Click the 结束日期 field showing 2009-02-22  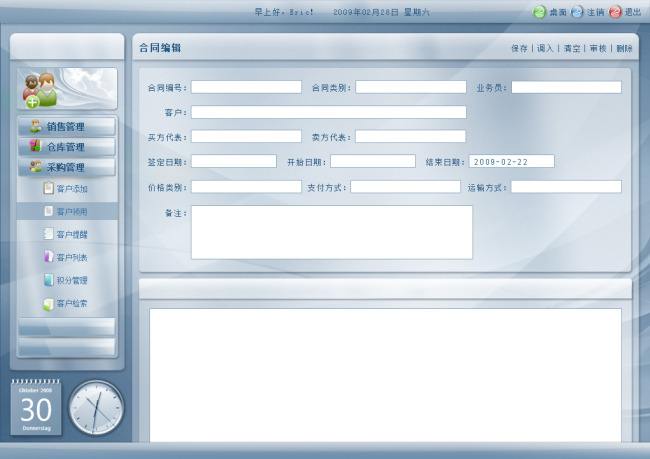coord(511,161)
